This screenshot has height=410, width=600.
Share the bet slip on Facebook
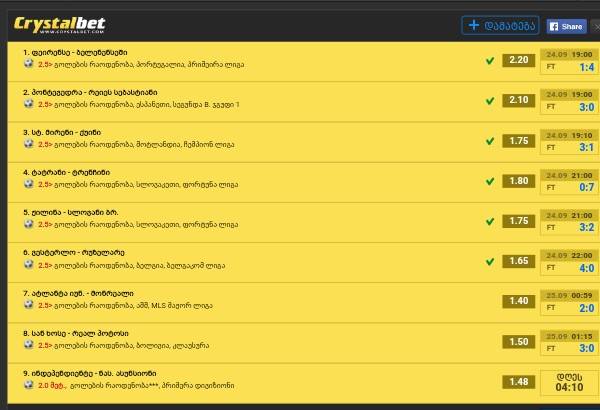click(x=566, y=26)
